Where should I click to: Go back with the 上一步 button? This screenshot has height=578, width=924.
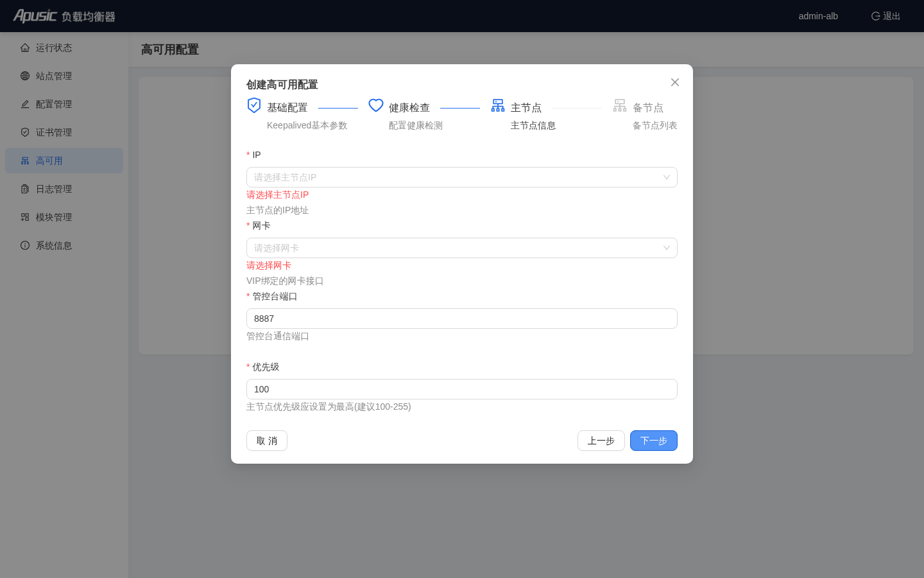[601, 441]
